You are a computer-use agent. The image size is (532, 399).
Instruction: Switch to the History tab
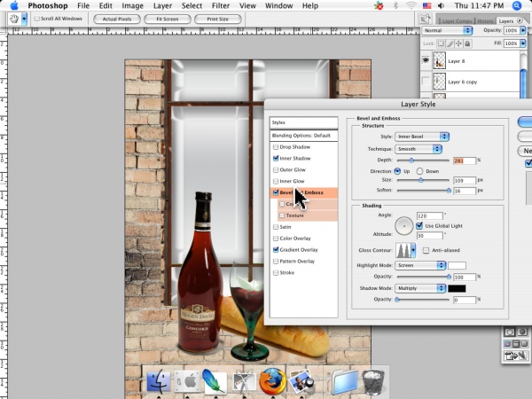click(x=485, y=21)
